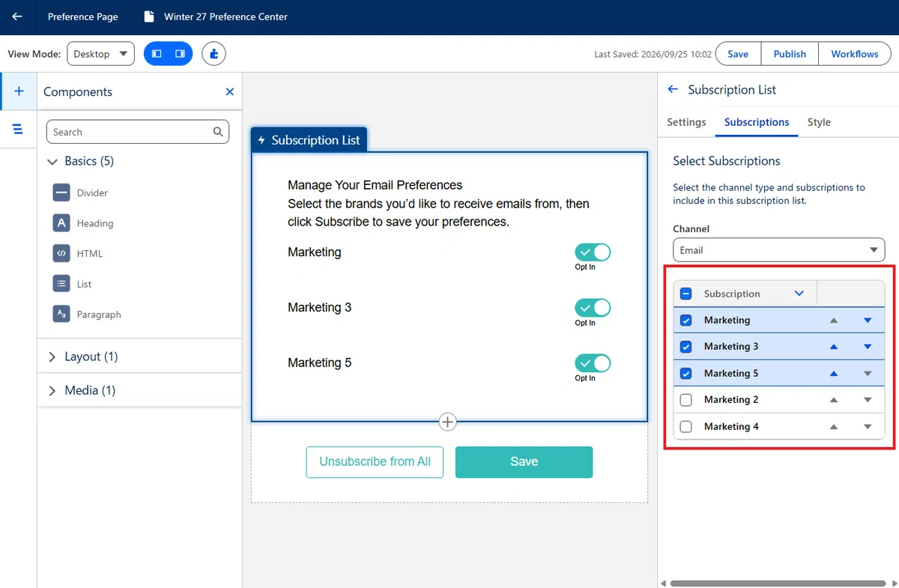The width and height of the screenshot is (899, 588).
Task: Select the Divider component icon
Action: [61, 193]
